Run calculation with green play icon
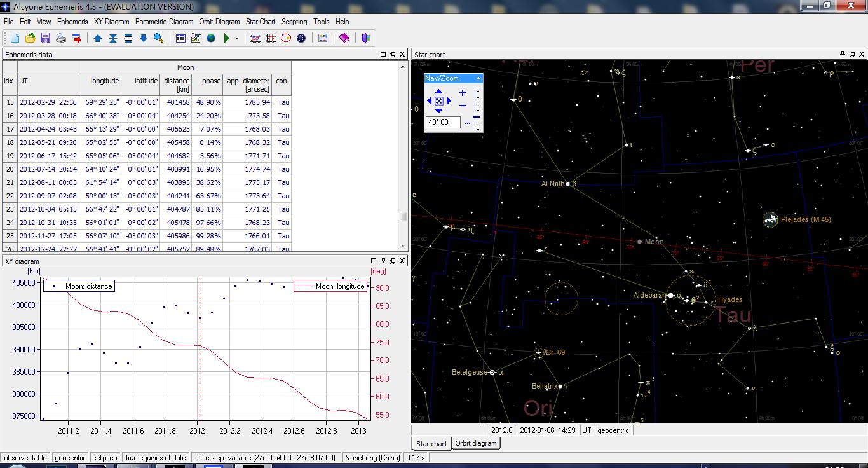Image resolution: width=868 pixels, height=468 pixels. coord(226,38)
